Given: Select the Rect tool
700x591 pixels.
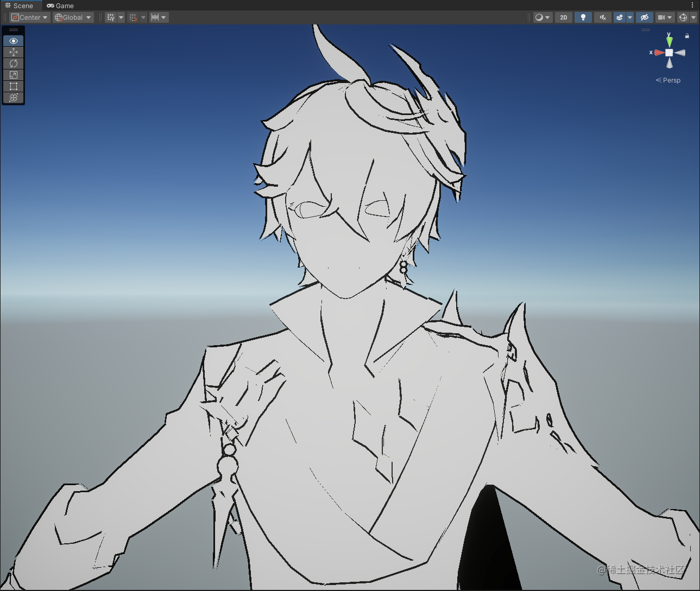Looking at the screenshot, I should [x=14, y=86].
